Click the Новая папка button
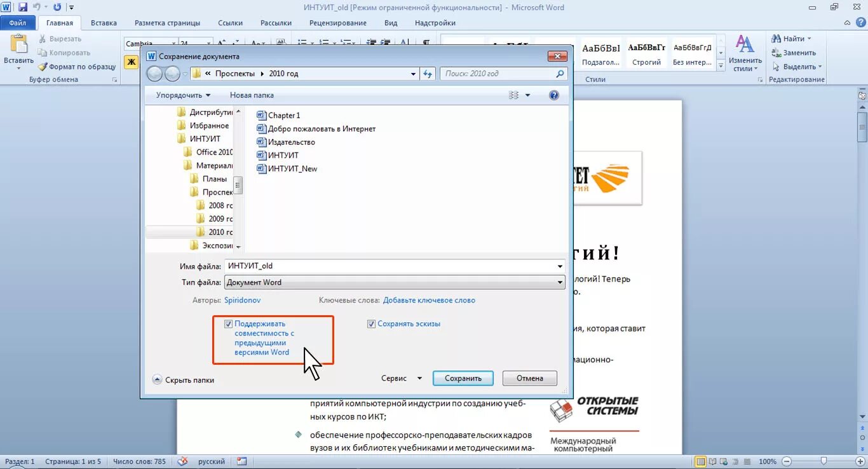The height and width of the screenshot is (469, 868). (252, 95)
